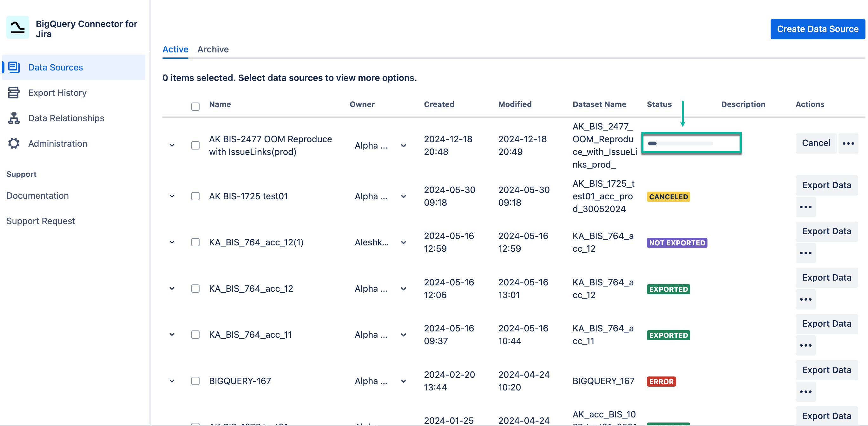Image resolution: width=868 pixels, height=426 pixels.
Task: Open the owner dropdown for KA_BIS_764_acc_11
Action: [x=403, y=335]
